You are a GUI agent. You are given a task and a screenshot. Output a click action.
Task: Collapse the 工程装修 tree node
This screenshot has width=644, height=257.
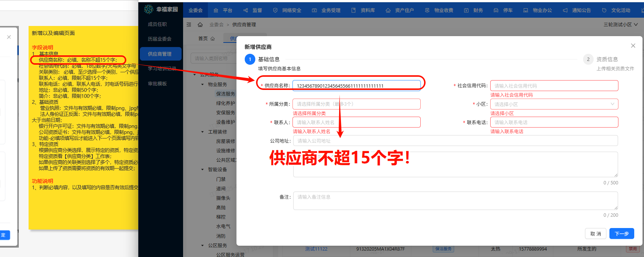tap(202, 132)
